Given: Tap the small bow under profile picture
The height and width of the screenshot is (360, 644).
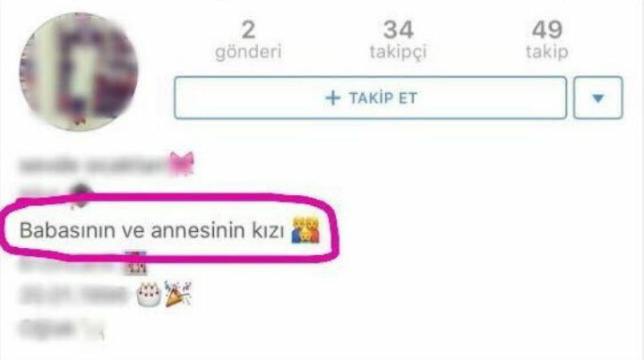Looking at the screenshot, I should pyautogui.click(x=79, y=120).
